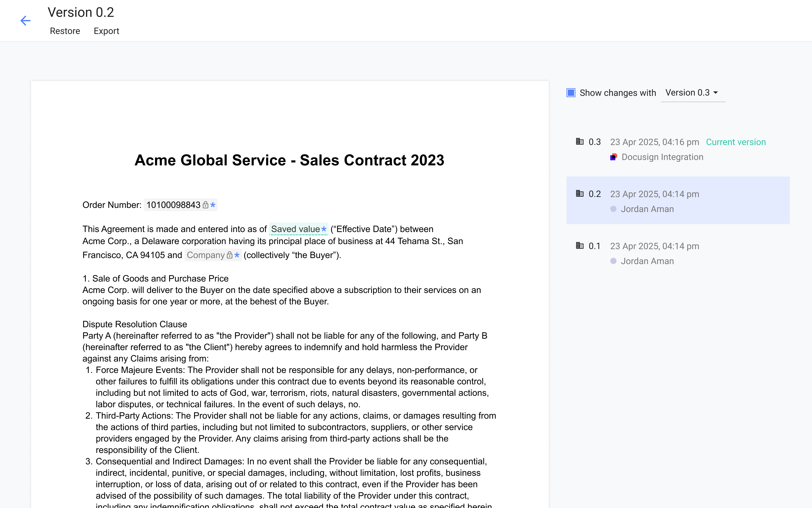
Task: Select version 0.1 timestamp entry
Action: pyautogui.click(x=654, y=246)
